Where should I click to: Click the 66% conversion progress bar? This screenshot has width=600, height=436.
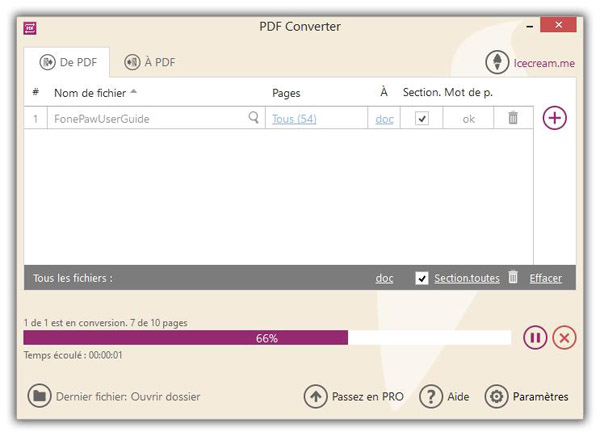[x=267, y=338]
